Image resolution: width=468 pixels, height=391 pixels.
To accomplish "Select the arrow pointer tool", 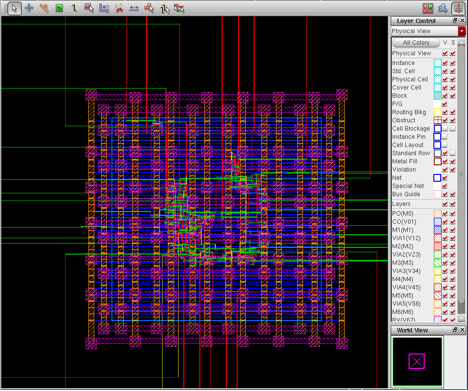I will click(14, 8).
